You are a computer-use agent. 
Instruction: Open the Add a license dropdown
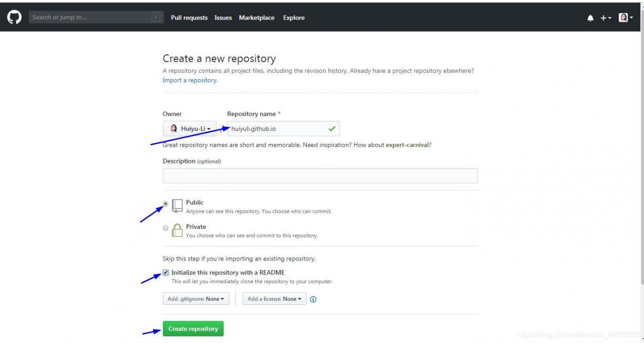(x=274, y=299)
